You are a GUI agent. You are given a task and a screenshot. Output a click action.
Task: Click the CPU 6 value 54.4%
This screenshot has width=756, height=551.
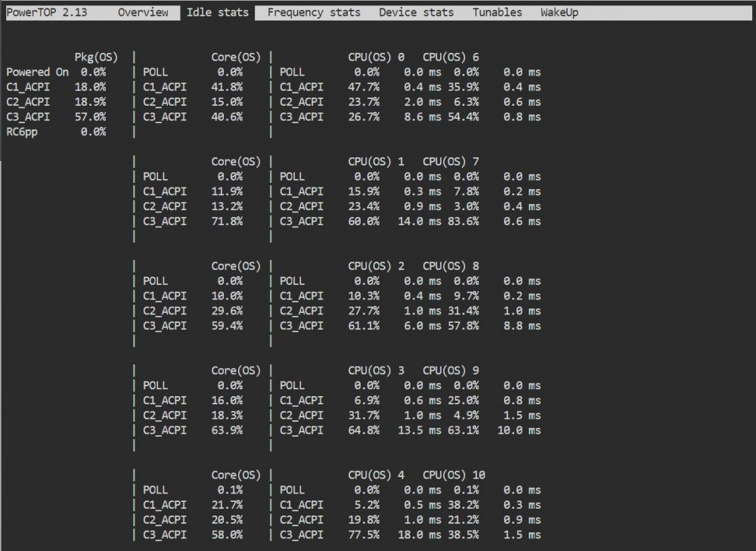point(463,117)
